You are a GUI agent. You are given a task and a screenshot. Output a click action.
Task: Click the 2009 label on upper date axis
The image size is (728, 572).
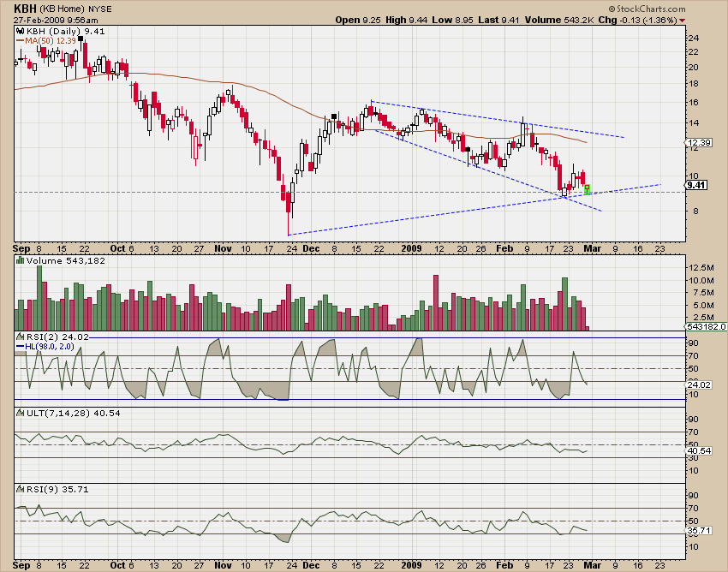(411, 248)
